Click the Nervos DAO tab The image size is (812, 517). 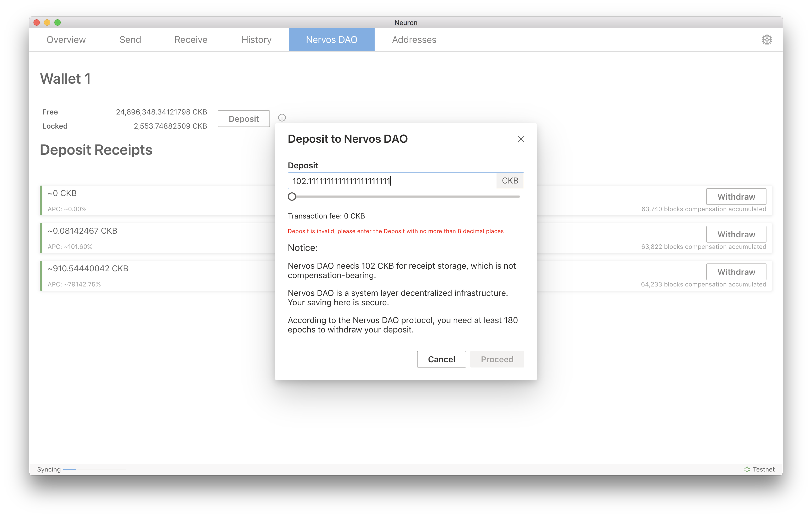(x=331, y=40)
